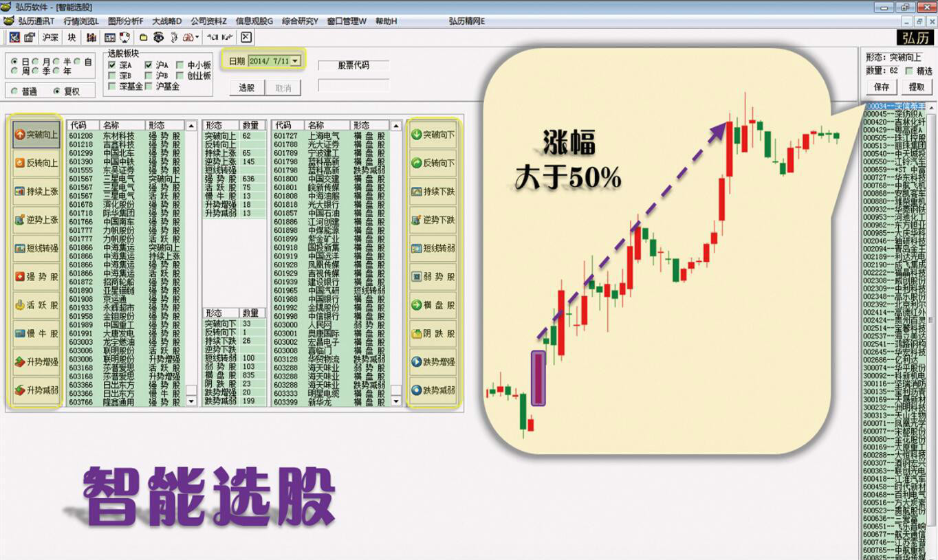
Task: Click the properties window icon in the toolbar
Action: coord(30,37)
